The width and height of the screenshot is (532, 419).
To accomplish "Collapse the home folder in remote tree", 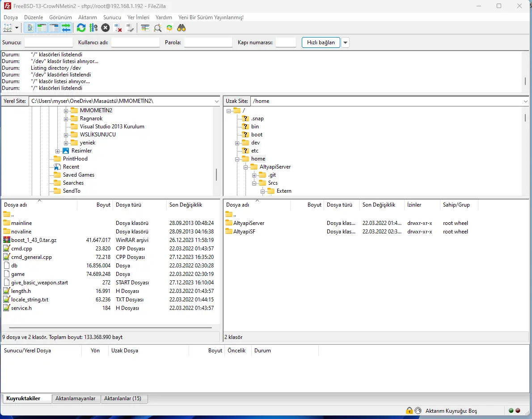I will click(237, 159).
